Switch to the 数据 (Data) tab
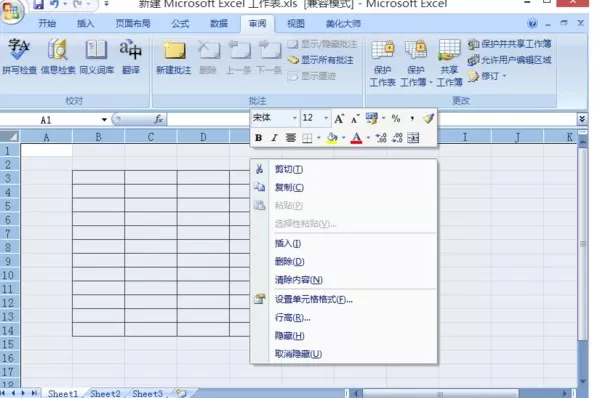 point(219,24)
